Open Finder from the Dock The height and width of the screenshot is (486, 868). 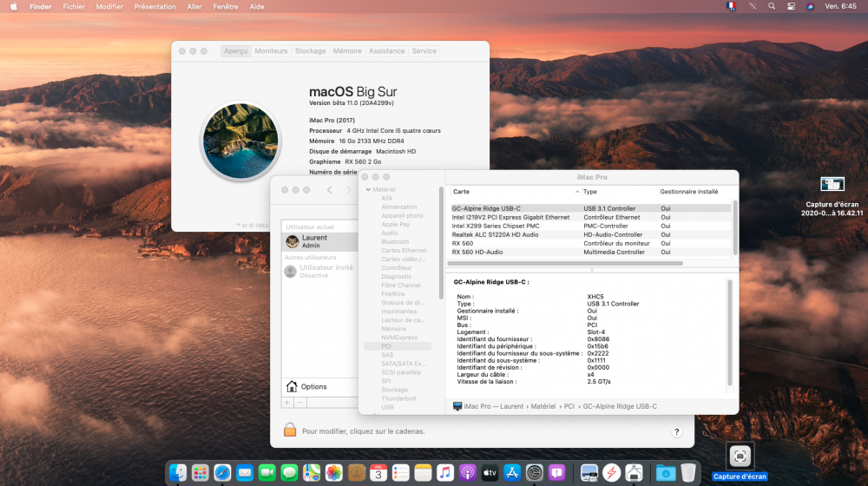(178, 473)
